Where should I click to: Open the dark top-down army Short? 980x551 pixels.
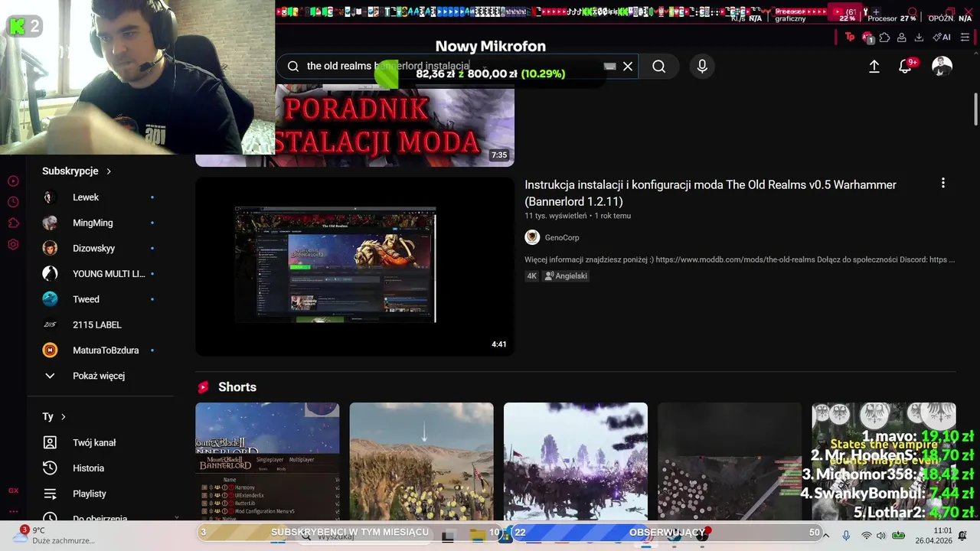click(x=730, y=461)
